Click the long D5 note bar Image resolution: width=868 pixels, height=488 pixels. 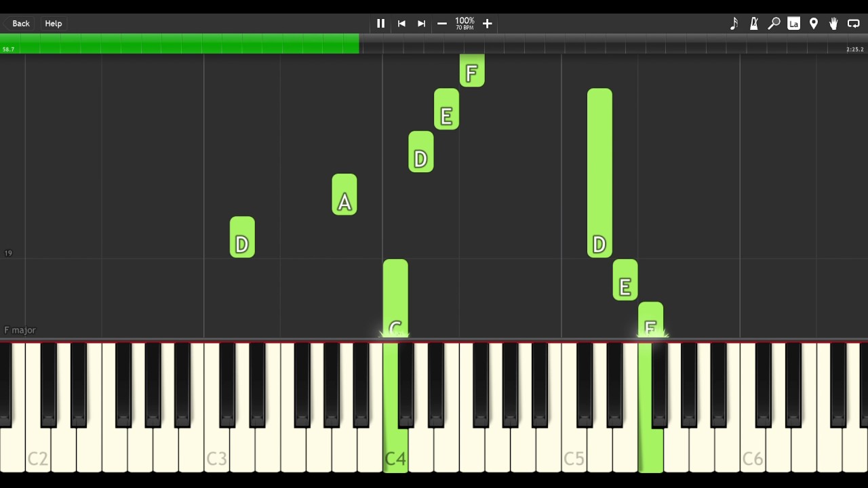click(x=599, y=173)
